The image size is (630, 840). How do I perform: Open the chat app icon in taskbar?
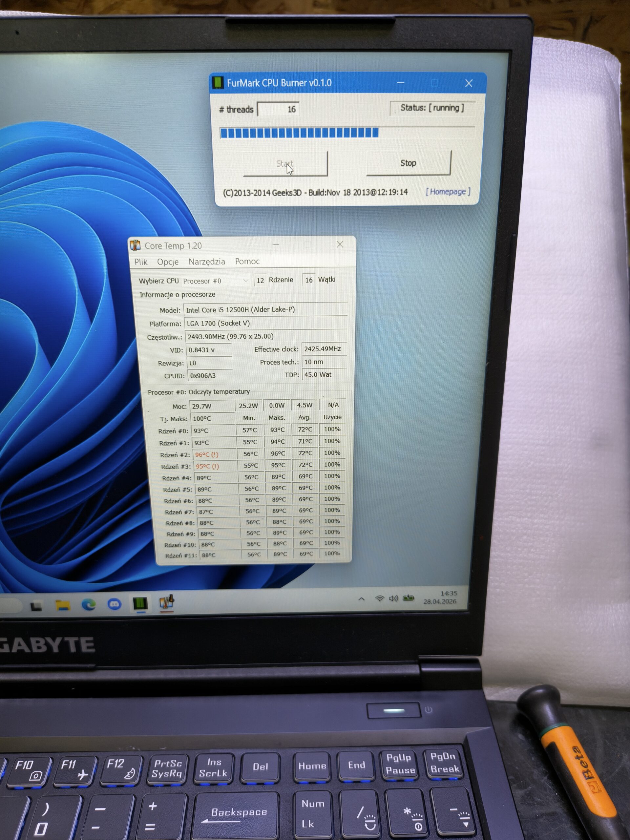[114, 604]
